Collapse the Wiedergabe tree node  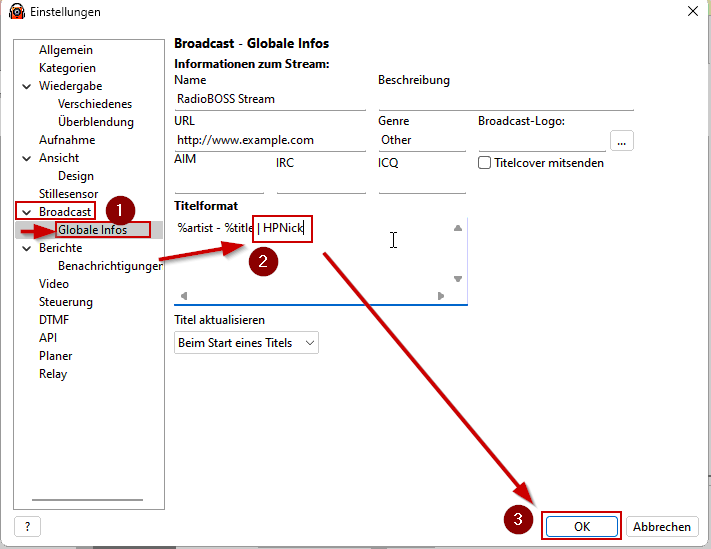click(27, 86)
